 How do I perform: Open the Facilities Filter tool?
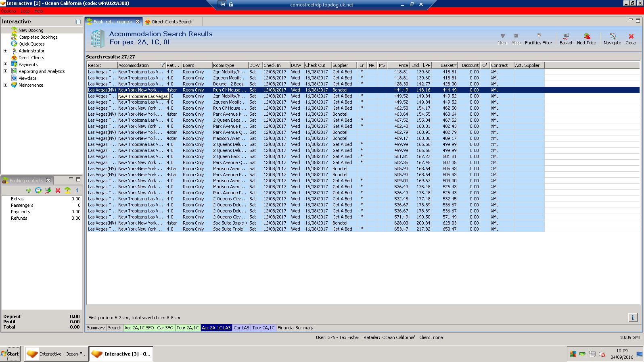[x=538, y=39]
